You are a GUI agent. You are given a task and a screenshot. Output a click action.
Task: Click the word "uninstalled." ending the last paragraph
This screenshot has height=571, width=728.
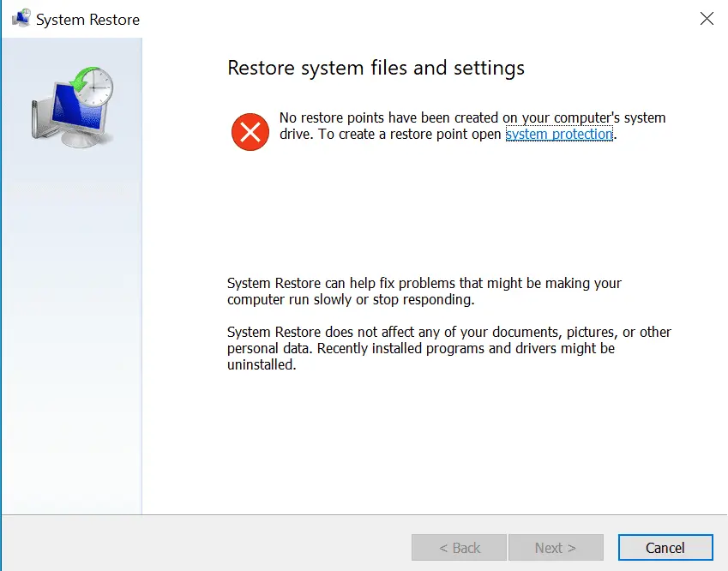pyautogui.click(x=262, y=364)
